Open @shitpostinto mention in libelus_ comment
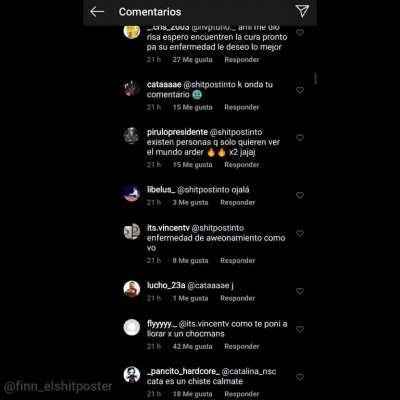Viewport: 400px width, 400px height. [213, 190]
